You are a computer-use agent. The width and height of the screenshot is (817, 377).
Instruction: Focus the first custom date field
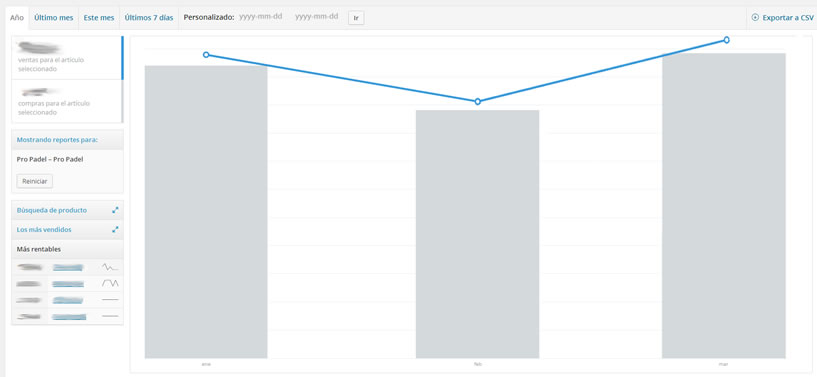click(261, 17)
